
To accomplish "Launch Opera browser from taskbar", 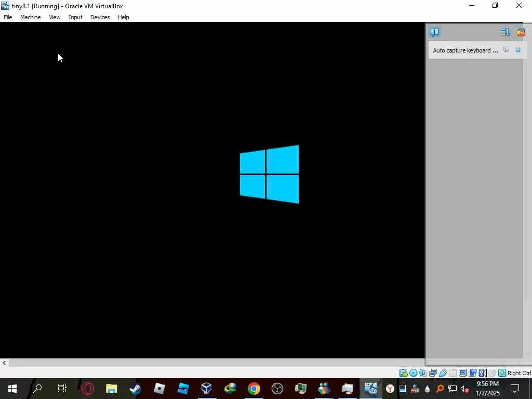I will pyautogui.click(x=87, y=389).
